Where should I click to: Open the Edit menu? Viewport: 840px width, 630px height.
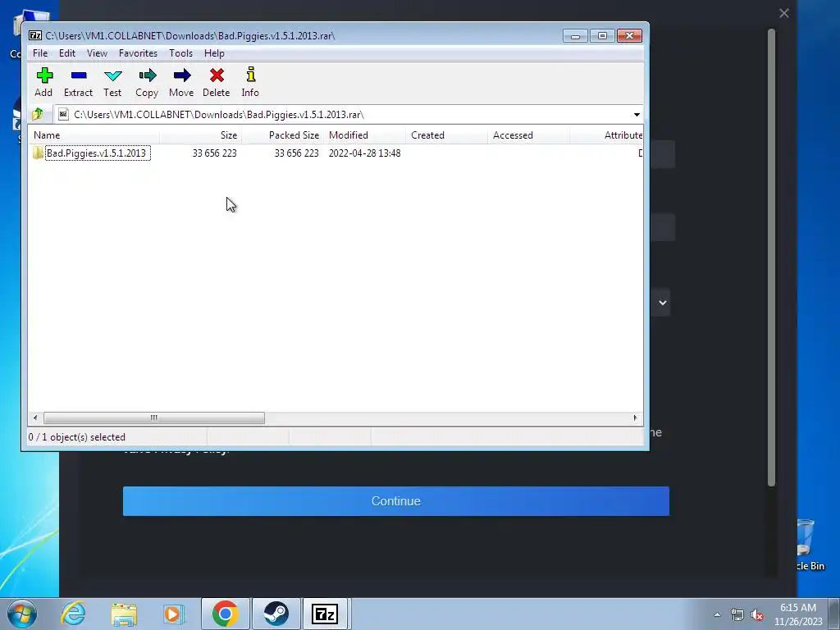pyautogui.click(x=67, y=53)
